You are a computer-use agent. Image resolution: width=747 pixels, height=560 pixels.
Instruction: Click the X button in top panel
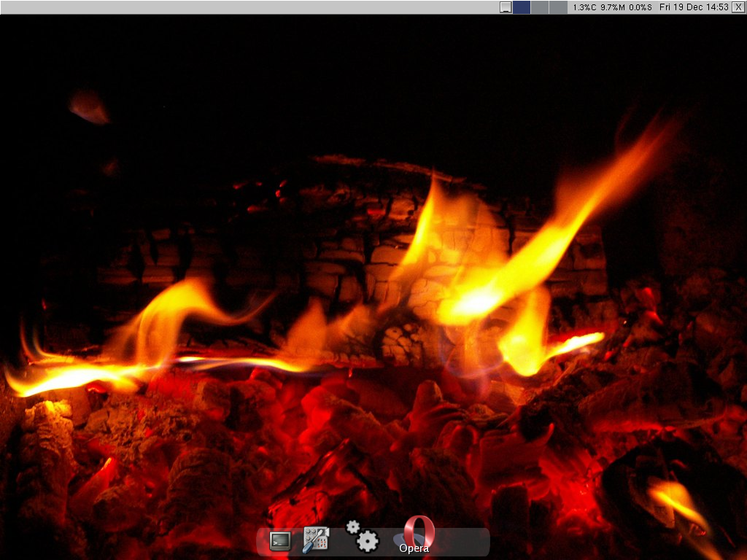click(738, 7)
